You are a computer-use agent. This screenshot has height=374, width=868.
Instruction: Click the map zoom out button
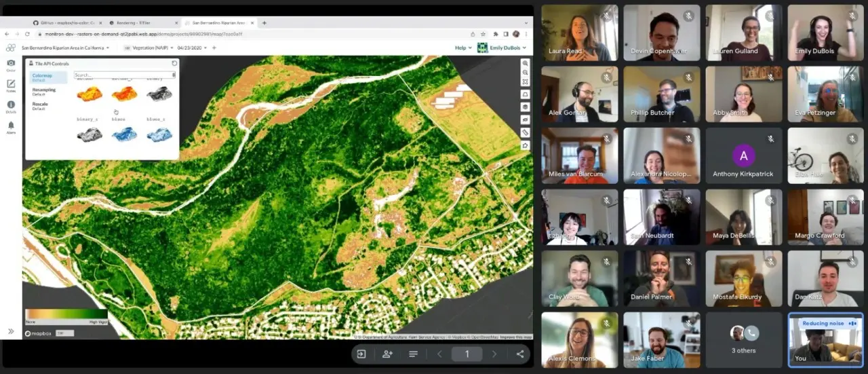(x=525, y=72)
